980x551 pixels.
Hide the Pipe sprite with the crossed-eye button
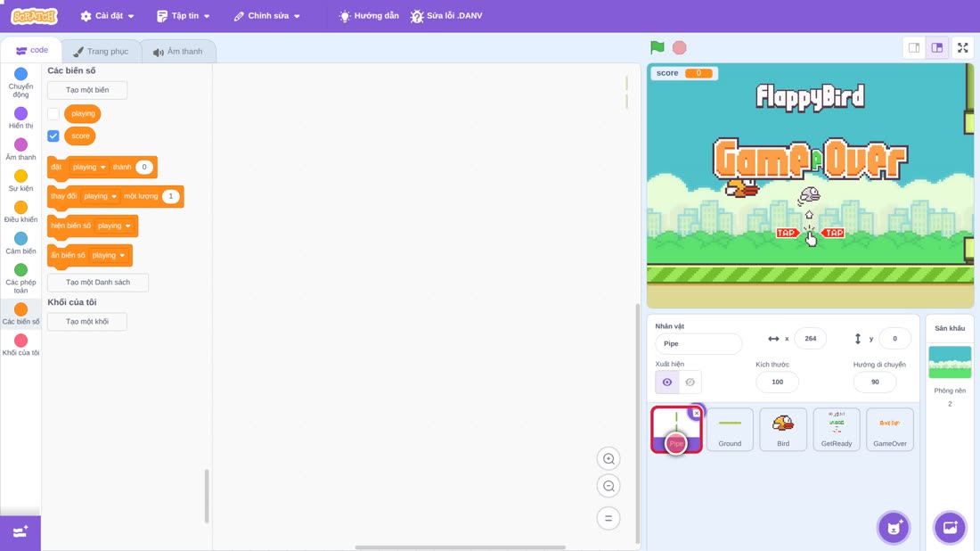pyautogui.click(x=690, y=382)
